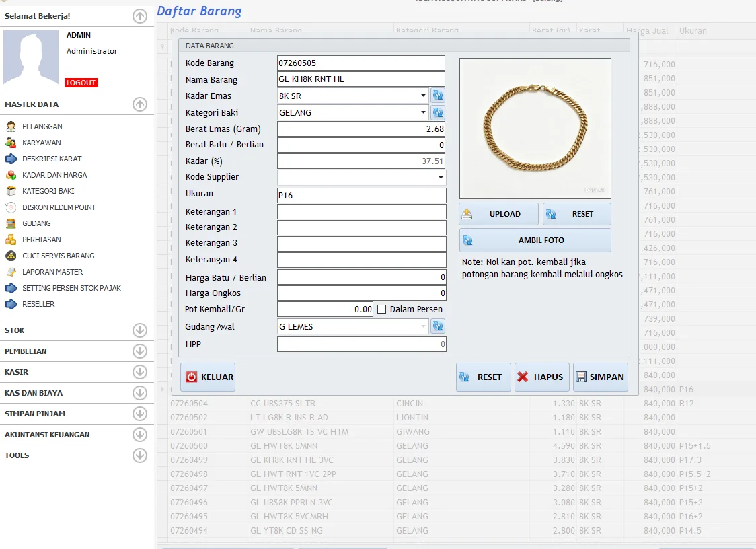Viewport: 756px width, 549px height.
Task: Open the PELANGGAN master data icon
Action: 11,126
